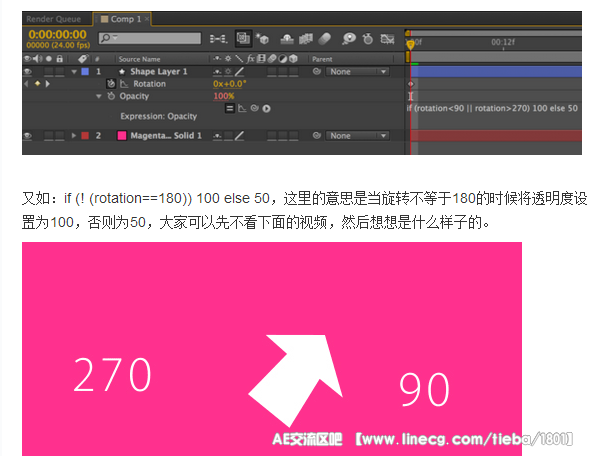Click Rotation stopwatch icon
This screenshot has width=608, height=456.
coord(111,83)
